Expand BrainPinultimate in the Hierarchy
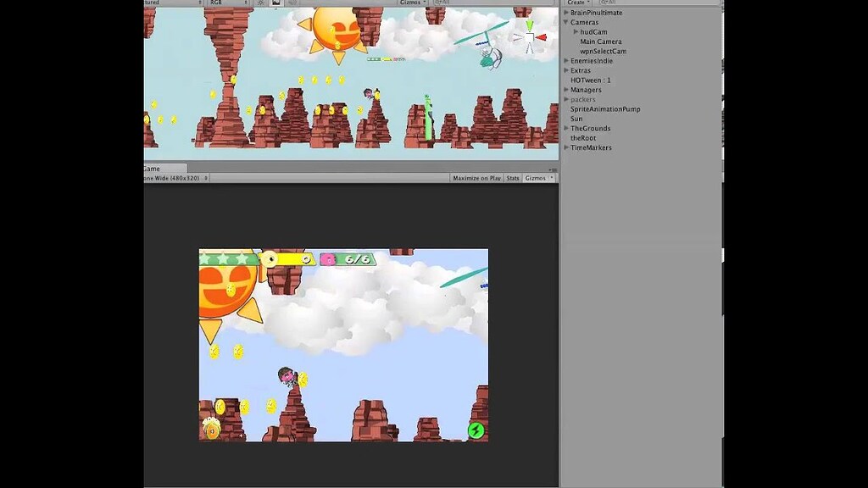The height and width of the screenshot is (488, 868). tap(565, 13)
